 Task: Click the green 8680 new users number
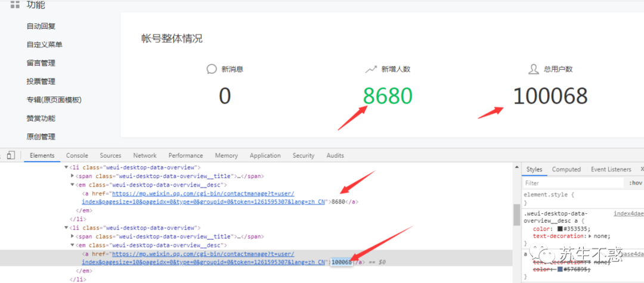(x=388, y=97)
